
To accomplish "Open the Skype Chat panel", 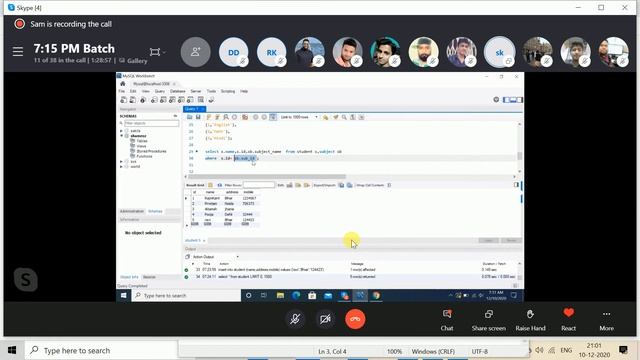I will (x=447, y=320).
